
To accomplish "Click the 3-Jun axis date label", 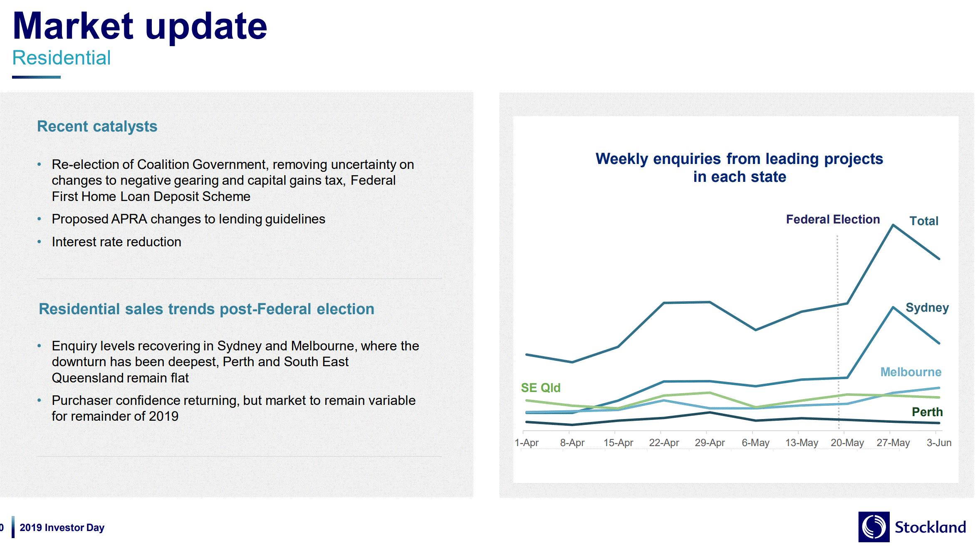I will coord(938,443).
